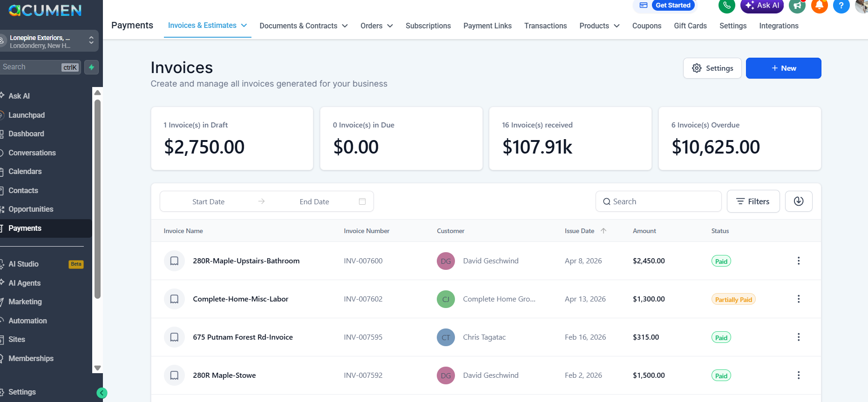This screenshot has height=402, width=868.
Task: Click the blue help question mark icon
Action: point(841,6)
